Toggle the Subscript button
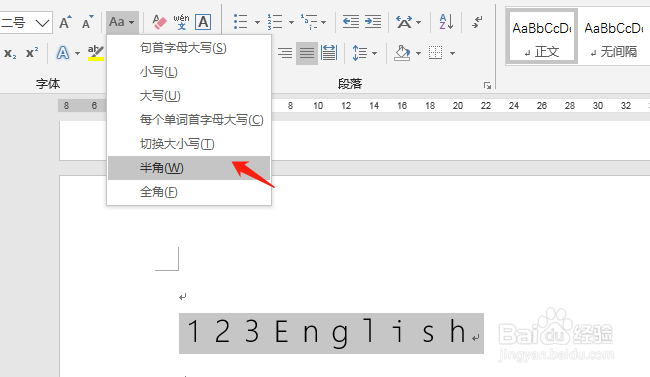 point(10,53)
